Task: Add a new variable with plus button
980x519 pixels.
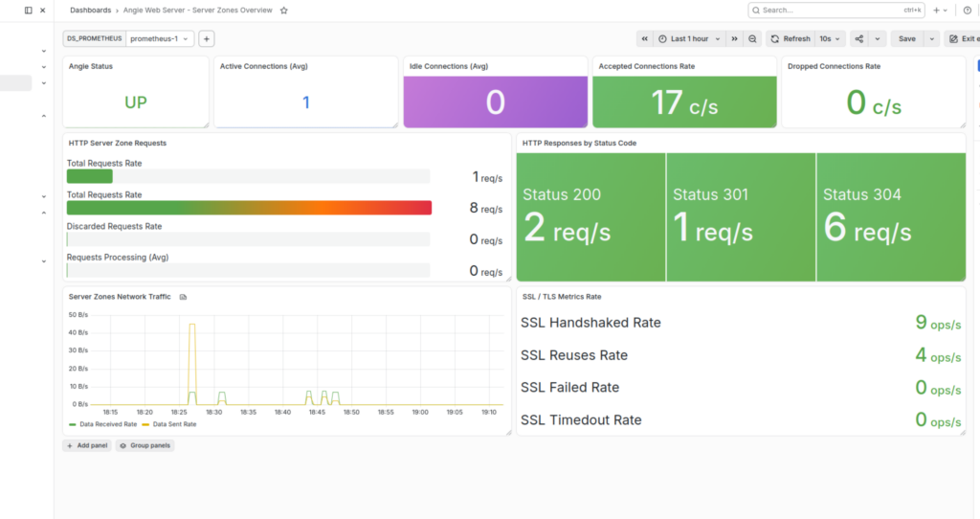Action: coord(207,38)
